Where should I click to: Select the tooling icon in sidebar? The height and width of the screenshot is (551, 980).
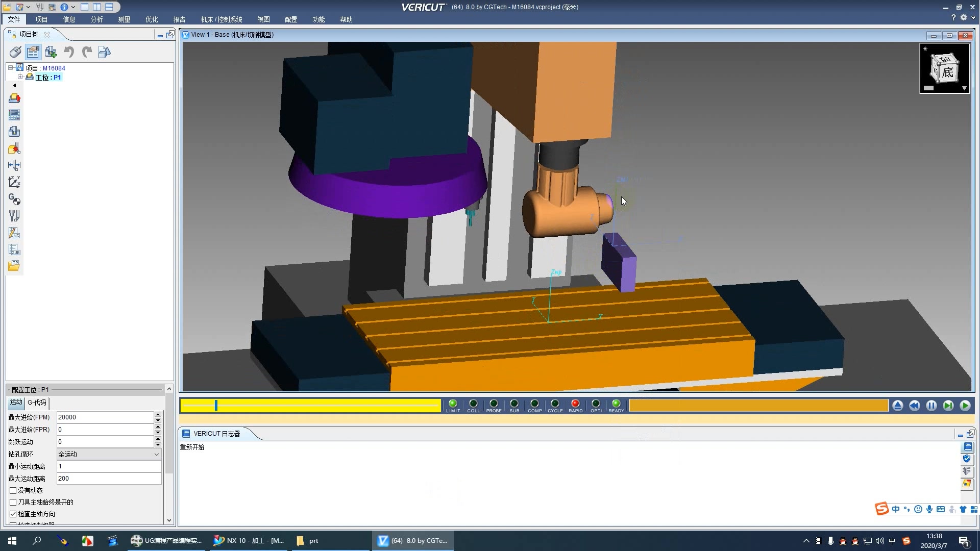point(14,216)
